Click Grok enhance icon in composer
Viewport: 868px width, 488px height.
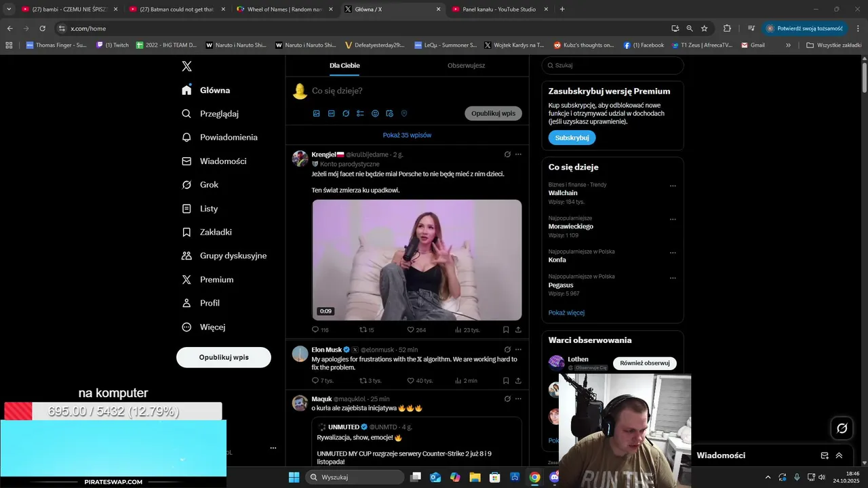pyautogui.click(x=346, y=114)
